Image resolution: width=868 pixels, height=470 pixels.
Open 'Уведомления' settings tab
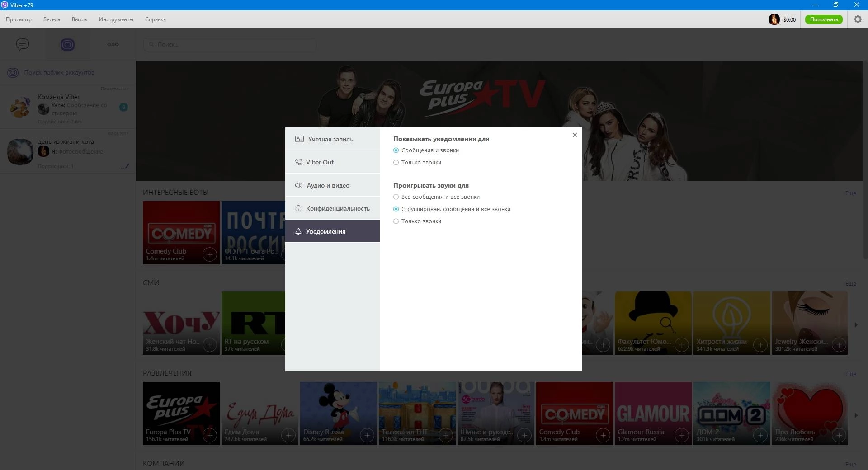click(x=332, y=231)
